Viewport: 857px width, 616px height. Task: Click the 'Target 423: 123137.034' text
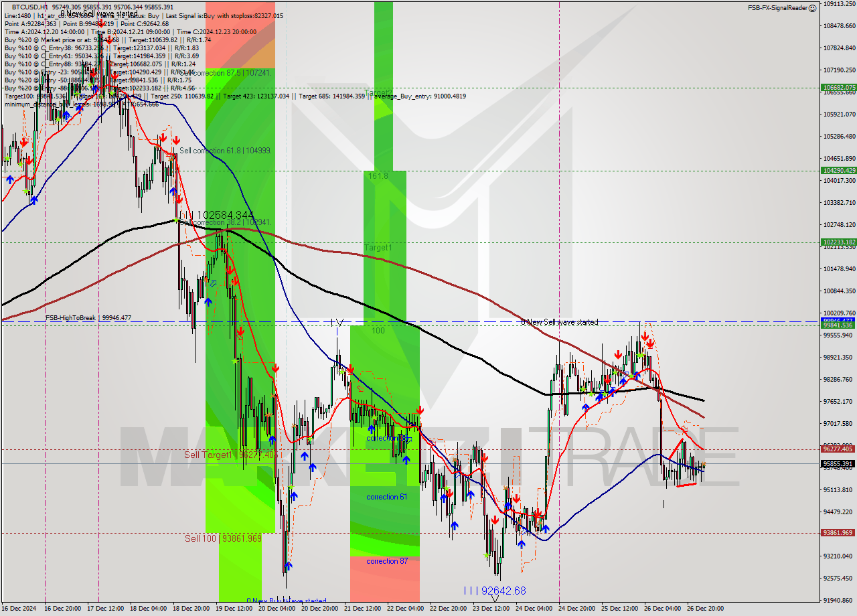pos(257,96)
